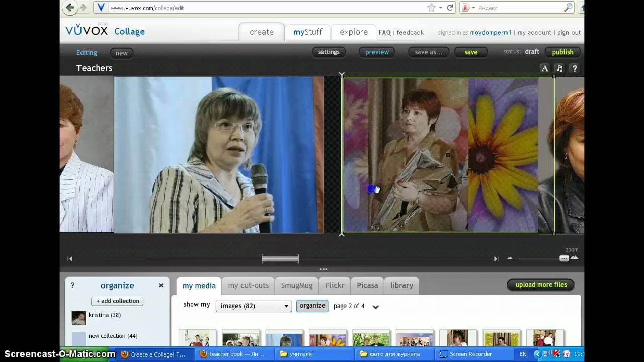Reload the page with the refresh icon
Screen dimensions: 644x362
[450, 8]
